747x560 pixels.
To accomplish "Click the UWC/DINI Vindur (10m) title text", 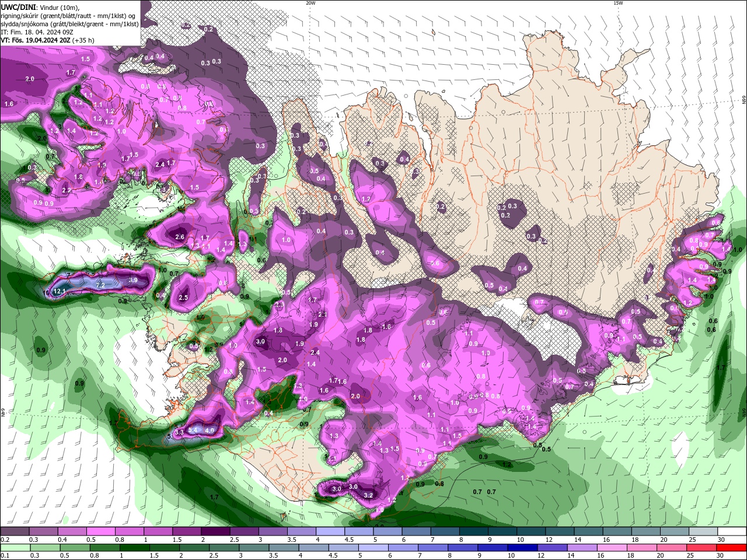I will pyautogui.click(x=40, y=7).
